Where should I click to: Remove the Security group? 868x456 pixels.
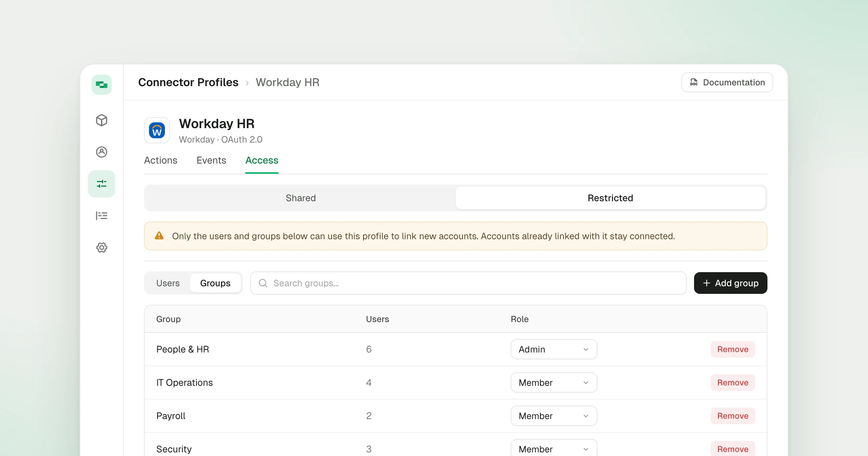[733, 449]
